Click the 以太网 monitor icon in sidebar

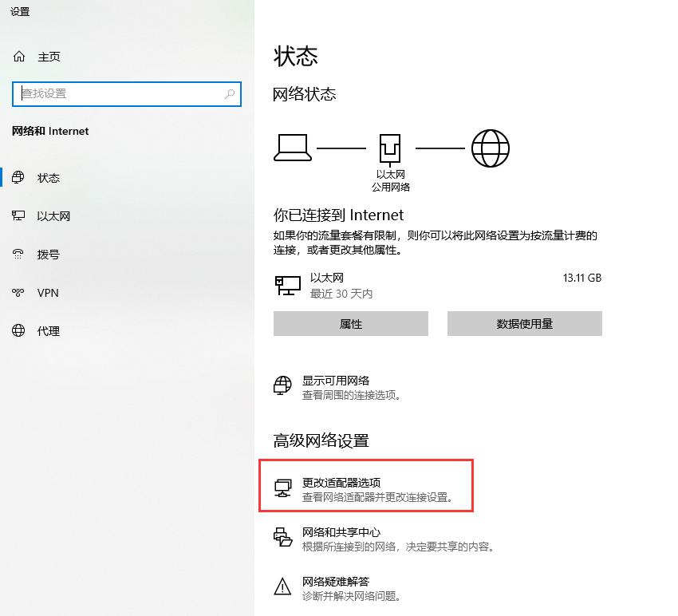pyautogui.click(x=18, y=215)
